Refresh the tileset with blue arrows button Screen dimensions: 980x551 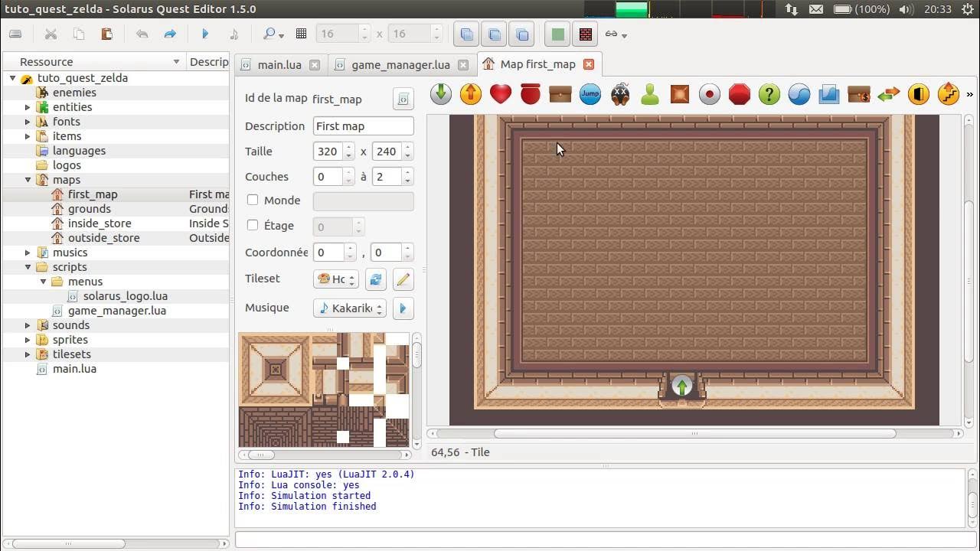pos(375,279)
